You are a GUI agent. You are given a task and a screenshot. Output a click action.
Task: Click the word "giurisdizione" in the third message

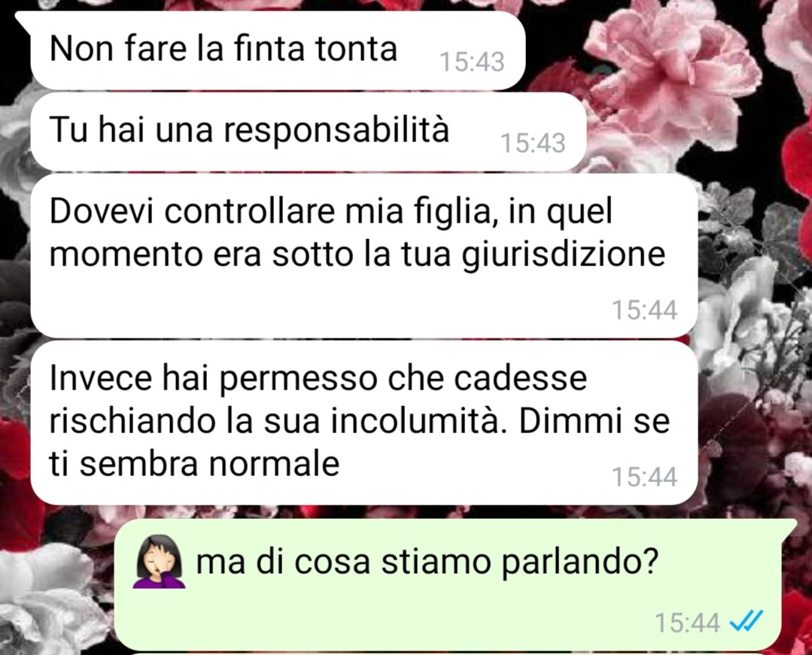coord(564,256)
